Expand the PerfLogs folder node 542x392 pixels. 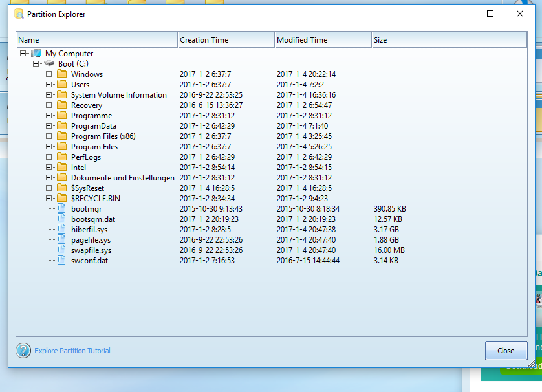(49, 157)
